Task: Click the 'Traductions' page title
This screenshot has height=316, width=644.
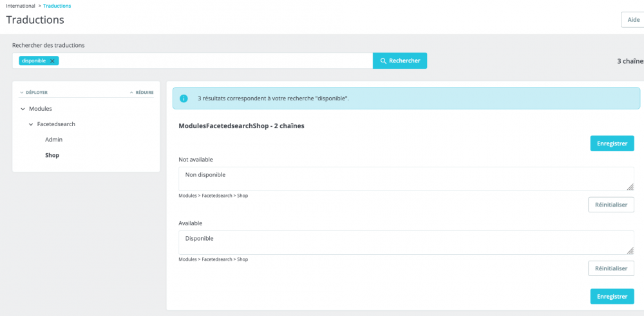Action: [35, 20]
